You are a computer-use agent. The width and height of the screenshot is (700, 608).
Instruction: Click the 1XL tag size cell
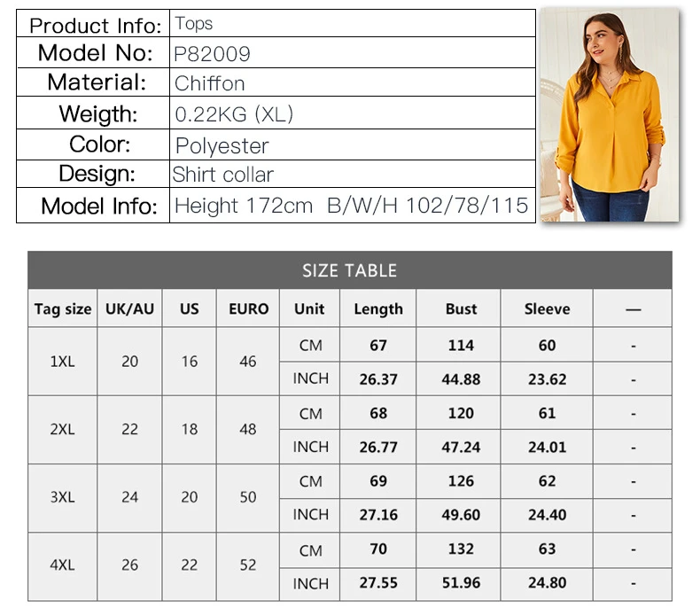[63, 361]
